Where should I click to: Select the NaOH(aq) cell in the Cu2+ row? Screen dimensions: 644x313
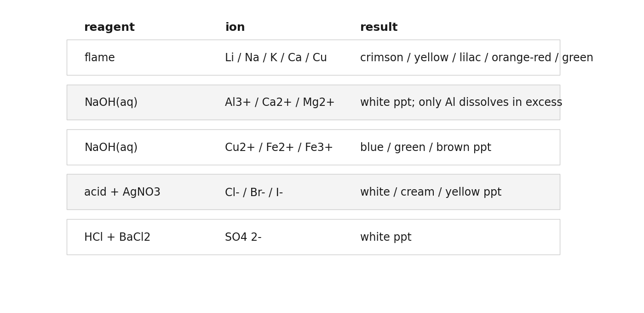pyautogui.click(x=111, y=147)
